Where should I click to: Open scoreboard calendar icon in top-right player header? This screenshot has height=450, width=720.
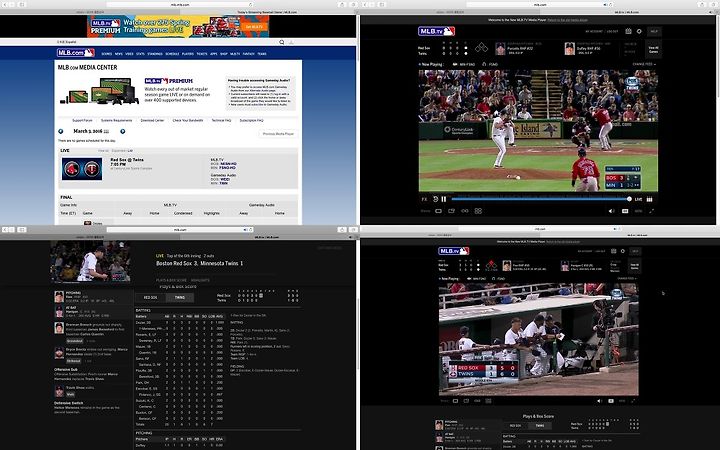pos(628,31)
